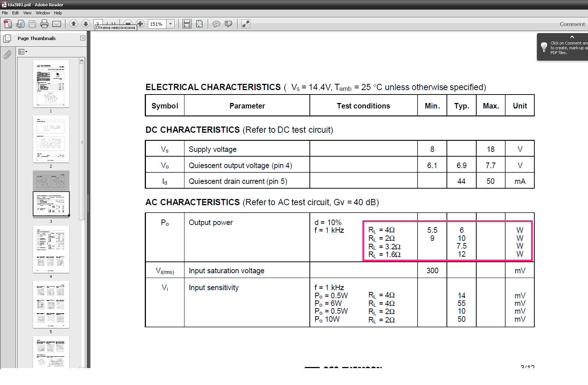Click the 'Output power' parameter text
The height and width of the screenshot is (385, 588).
point(211,222)
